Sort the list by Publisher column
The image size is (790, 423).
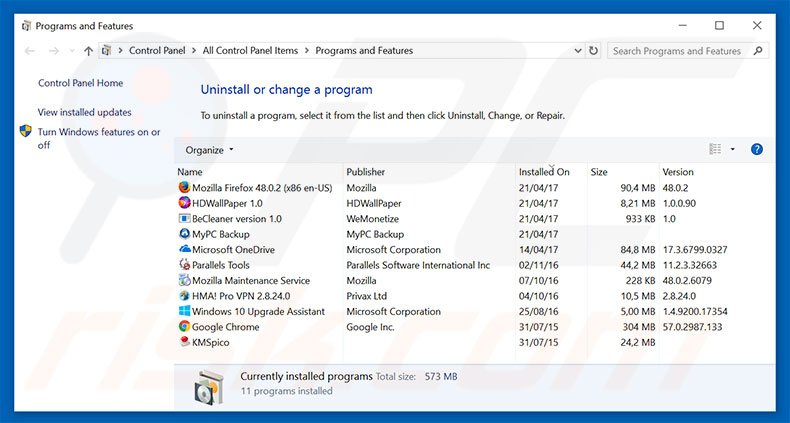pyautogui.click(x=365, y=172)
